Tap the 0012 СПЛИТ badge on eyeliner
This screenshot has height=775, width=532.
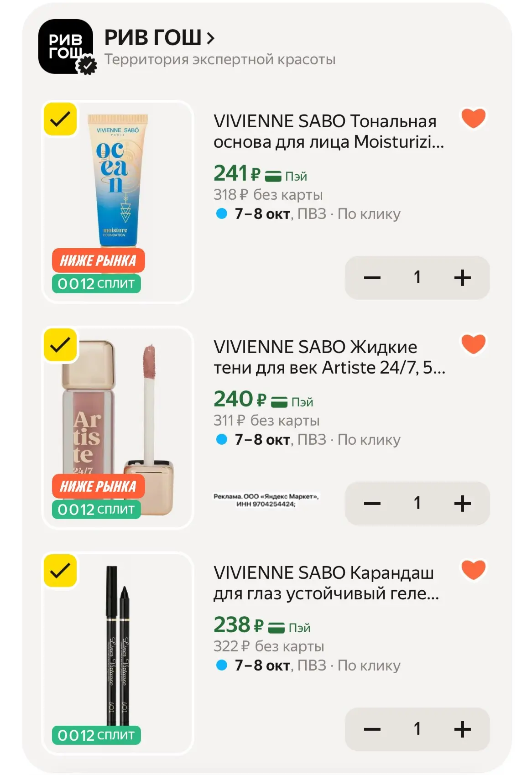[x=96, y=735]
